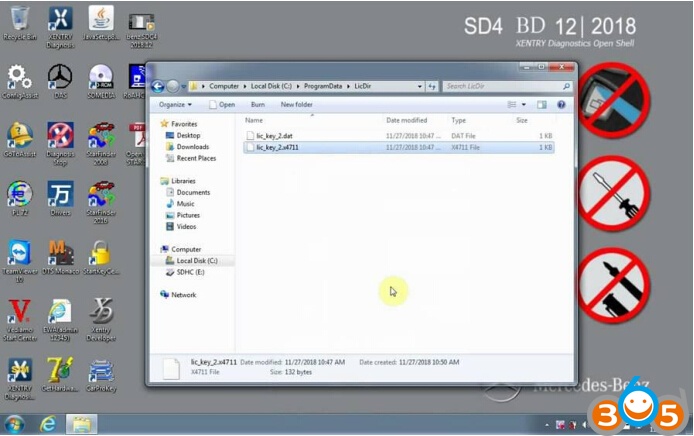Open the StarFinder 2016 shortcut
Image resolution: width=694 pixels, height=436 pixels.
tap(101, 202)
